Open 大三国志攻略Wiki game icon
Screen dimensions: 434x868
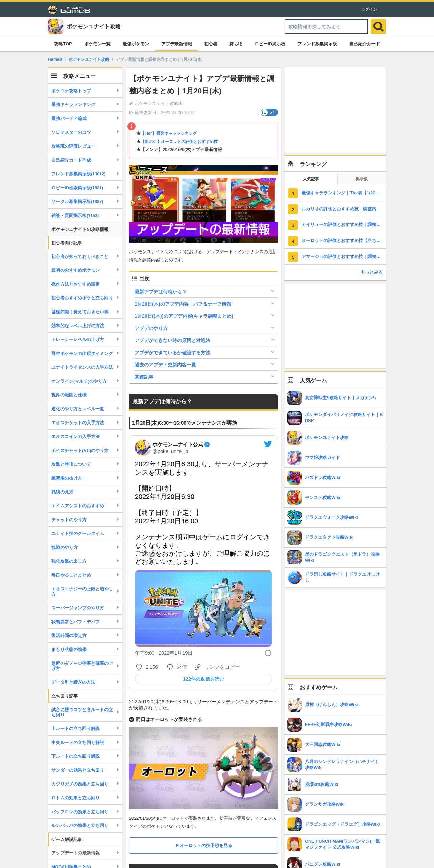[x=294, y=745]
